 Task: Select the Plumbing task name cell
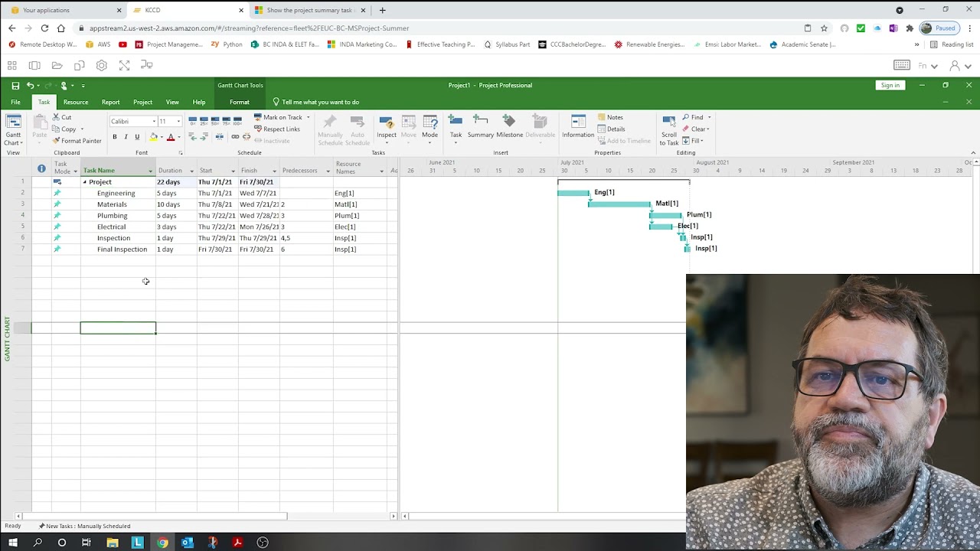tap(118, 216)
